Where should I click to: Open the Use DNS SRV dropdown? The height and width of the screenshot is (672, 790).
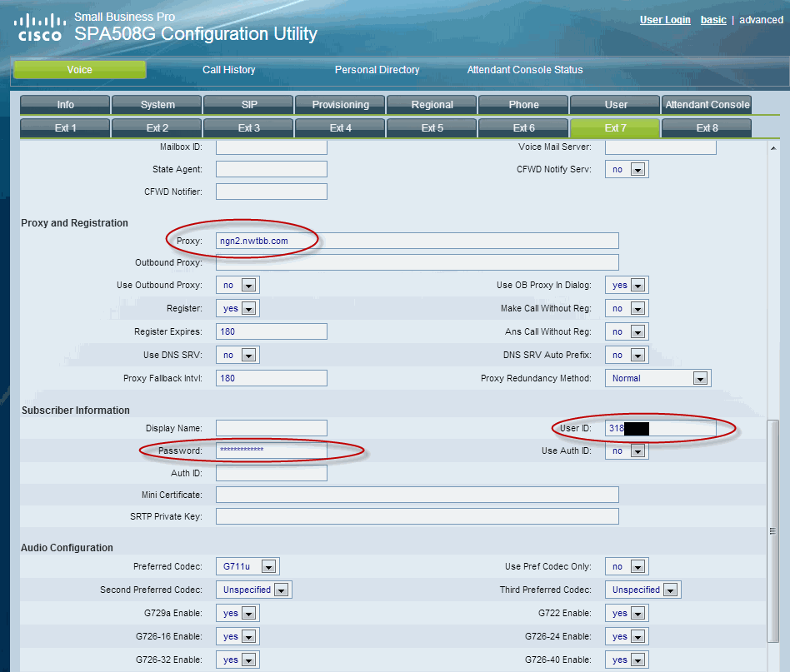[x=237, y=355]
